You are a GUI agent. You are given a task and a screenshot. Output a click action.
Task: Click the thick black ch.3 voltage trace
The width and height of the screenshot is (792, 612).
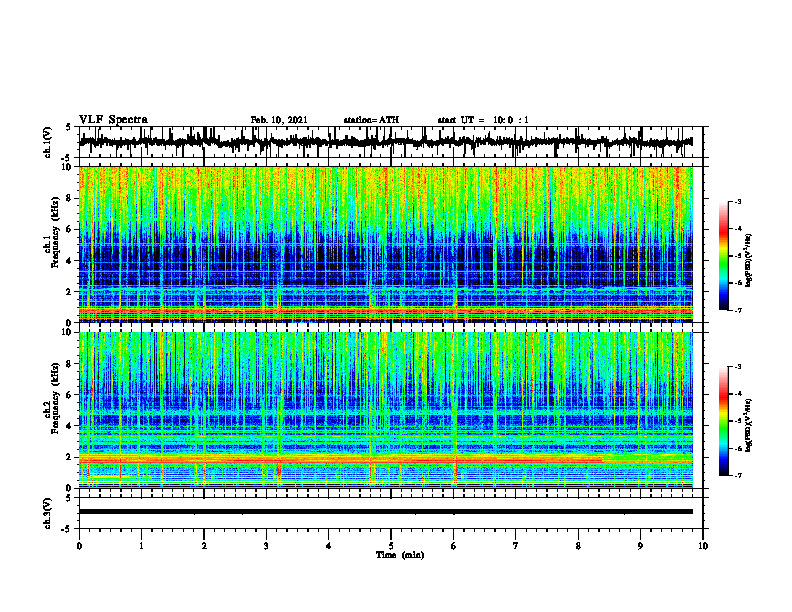click(x=385, y=512)
